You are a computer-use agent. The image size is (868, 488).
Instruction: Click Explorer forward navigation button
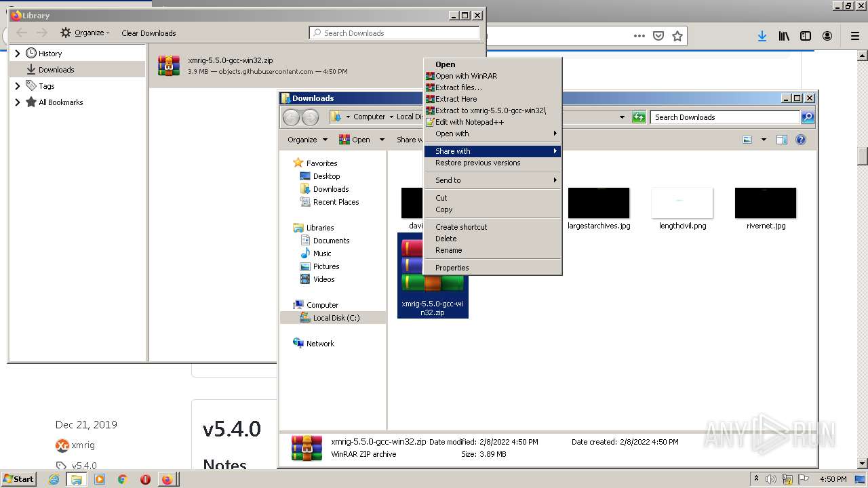310,117
